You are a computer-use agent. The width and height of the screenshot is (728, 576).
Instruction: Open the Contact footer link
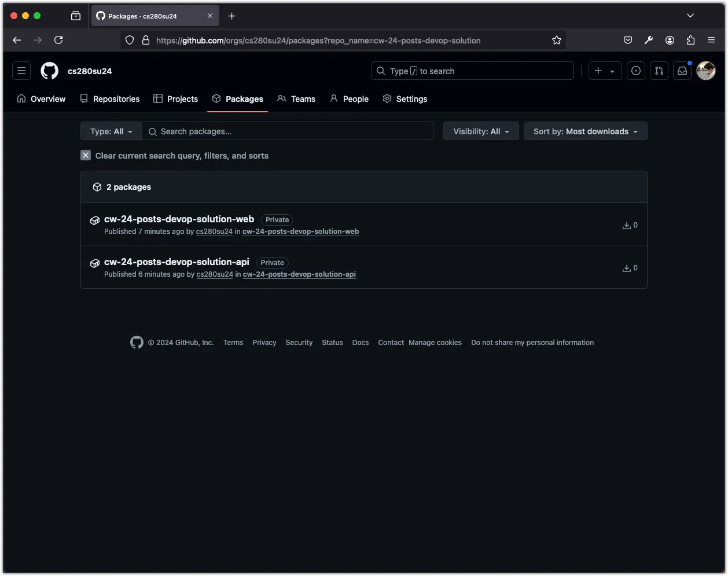(x=391, y=343)
